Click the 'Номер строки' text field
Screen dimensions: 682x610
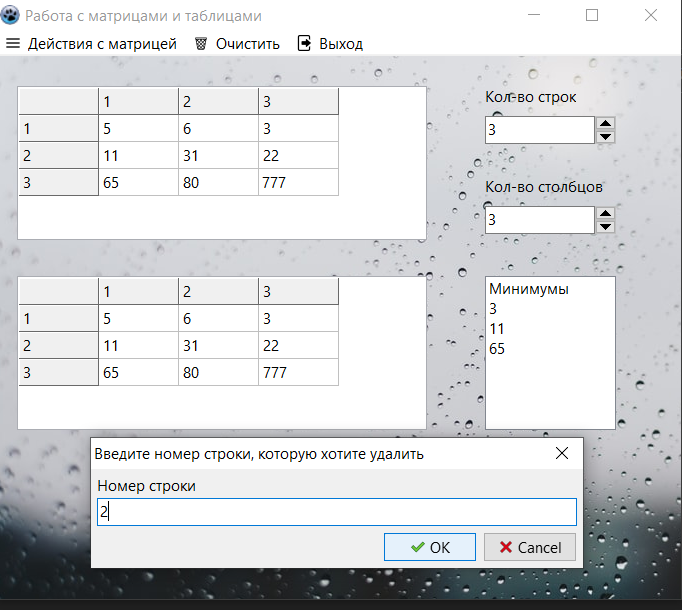point(336,512)
